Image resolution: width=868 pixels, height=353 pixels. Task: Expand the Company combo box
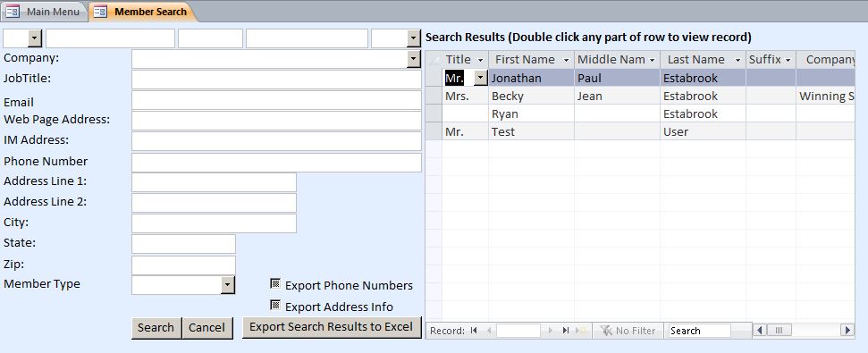(414, 59)
